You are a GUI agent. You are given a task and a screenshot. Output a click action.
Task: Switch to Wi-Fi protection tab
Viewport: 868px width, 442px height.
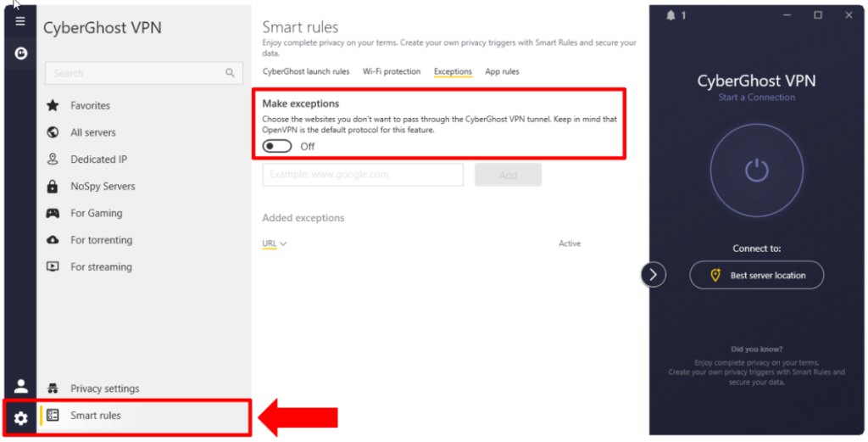(392, 71)
